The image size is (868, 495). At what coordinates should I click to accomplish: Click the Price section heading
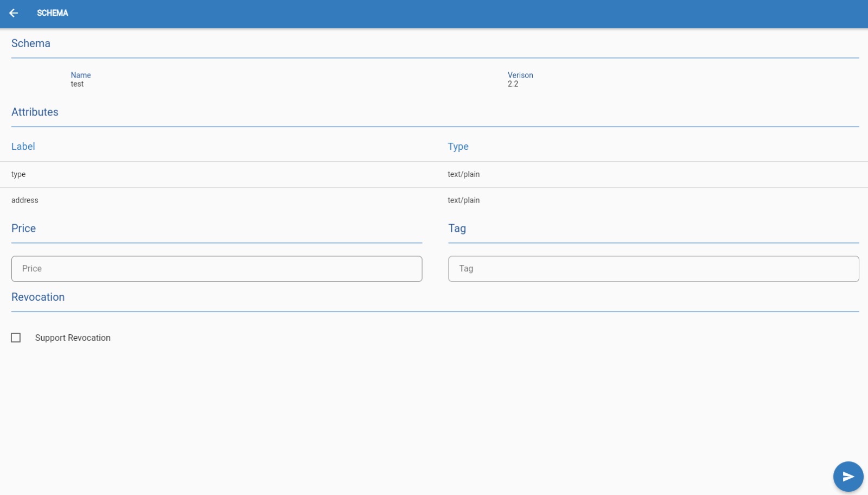click(x=23, y=229)
